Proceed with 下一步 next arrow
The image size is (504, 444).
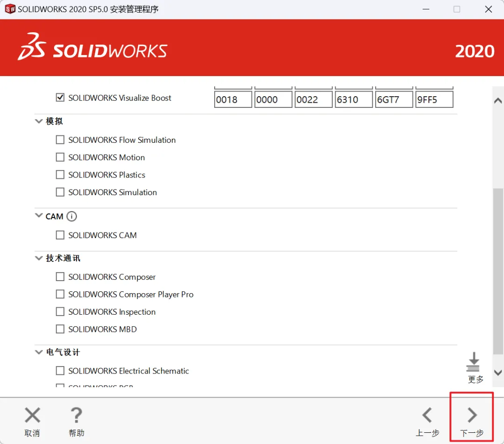tap(472, 415)
